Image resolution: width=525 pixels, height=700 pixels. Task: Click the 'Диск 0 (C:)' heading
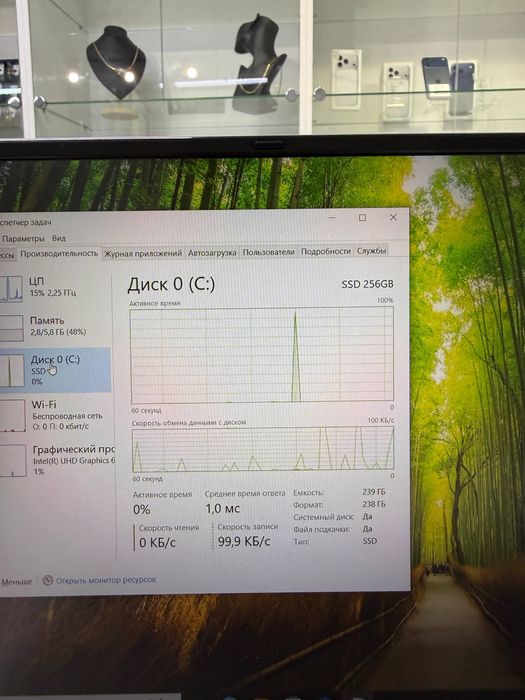point(171,284)
